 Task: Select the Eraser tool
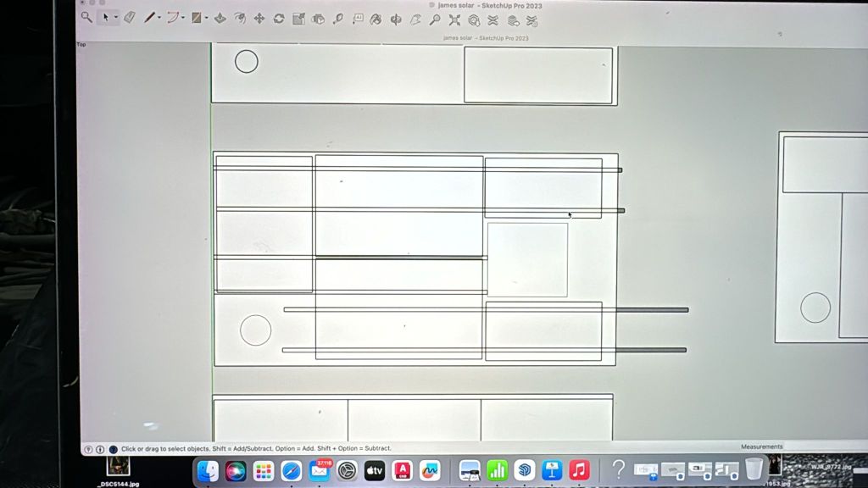(x=129, y=17)
